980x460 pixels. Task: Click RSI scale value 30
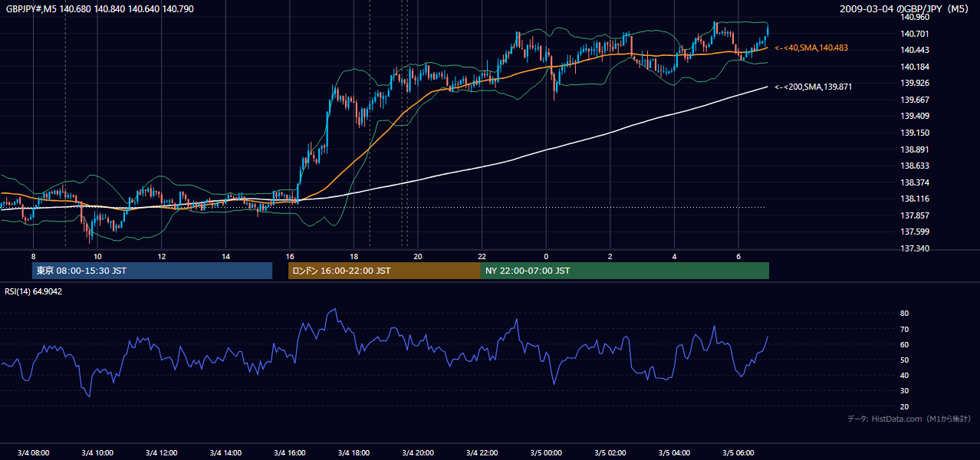coord(904,391)
